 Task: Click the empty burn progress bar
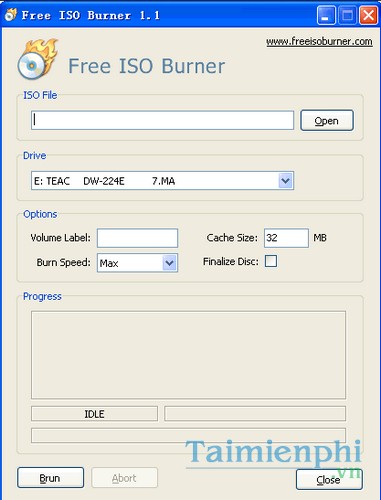coord(188,435)
